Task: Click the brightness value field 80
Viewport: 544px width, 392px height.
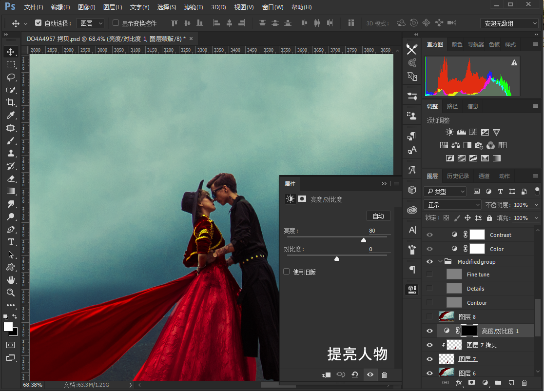Action: 379,230
